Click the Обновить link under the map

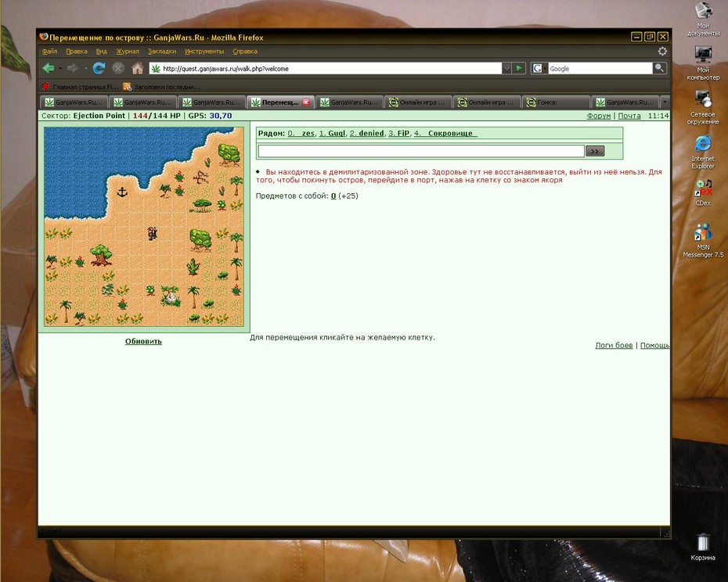click(143, 341)
